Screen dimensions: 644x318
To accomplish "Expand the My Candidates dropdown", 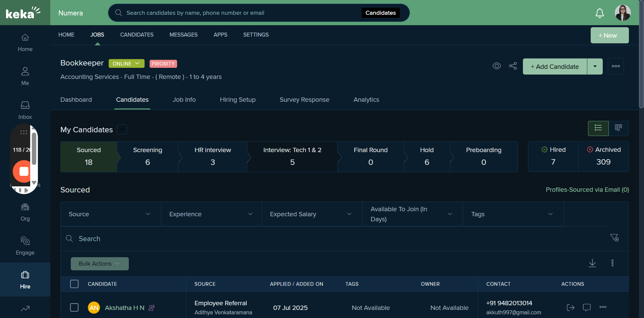I will tap(122, 129).
